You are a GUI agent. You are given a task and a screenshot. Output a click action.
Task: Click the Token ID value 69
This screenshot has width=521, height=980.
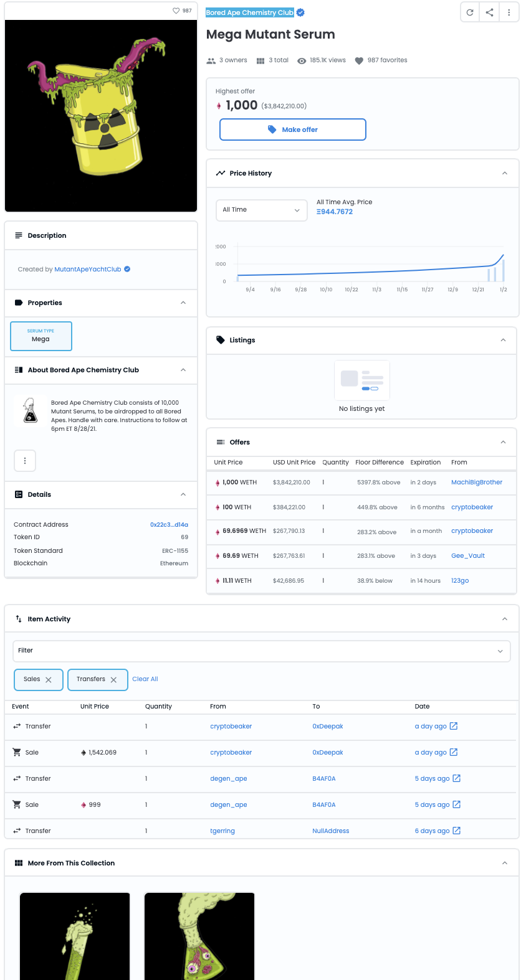pos(184,537)
